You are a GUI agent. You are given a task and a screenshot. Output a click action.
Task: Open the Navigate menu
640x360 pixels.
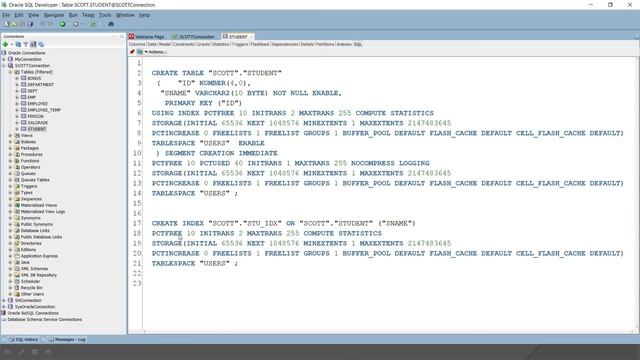coord(54,15)
